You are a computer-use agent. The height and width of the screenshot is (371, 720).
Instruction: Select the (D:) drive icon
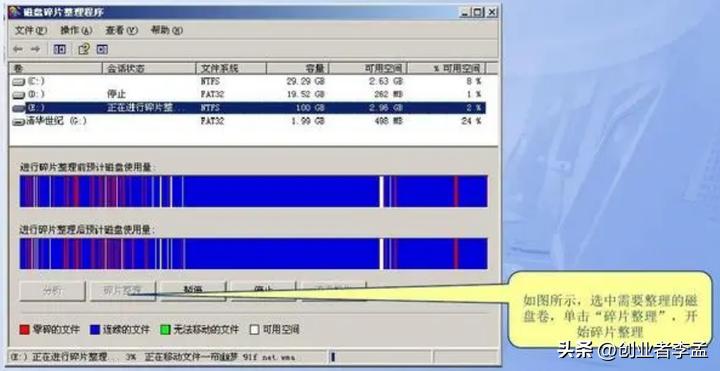(x=18, y=95)
